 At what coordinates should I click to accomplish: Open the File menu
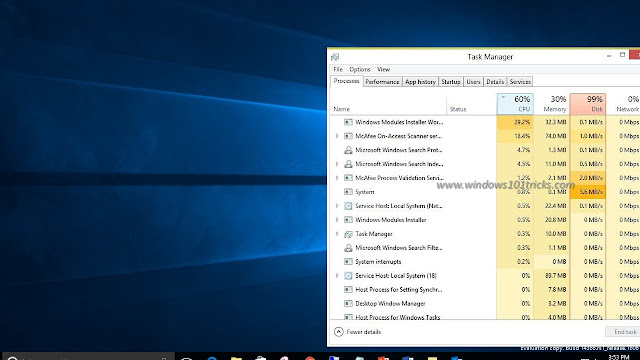point(338,69)
